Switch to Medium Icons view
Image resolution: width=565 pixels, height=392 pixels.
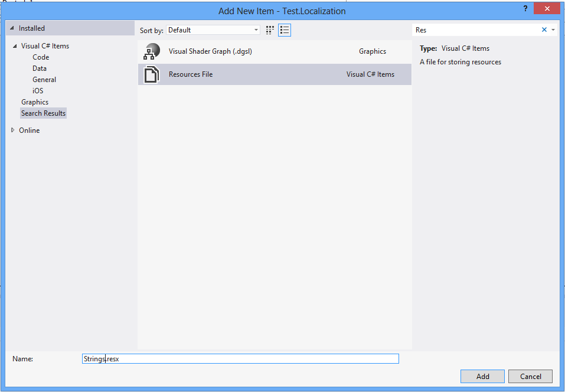point(270,30)
